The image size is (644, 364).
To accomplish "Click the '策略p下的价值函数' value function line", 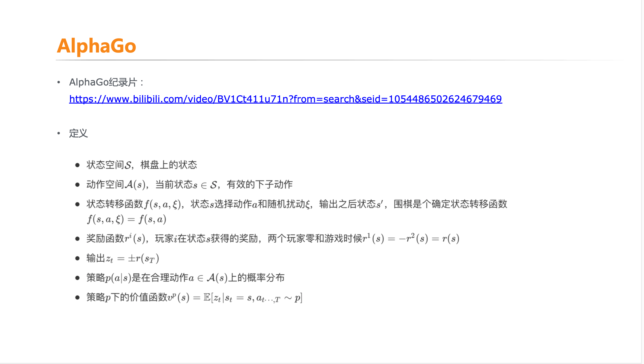I will tap(194, 297).
